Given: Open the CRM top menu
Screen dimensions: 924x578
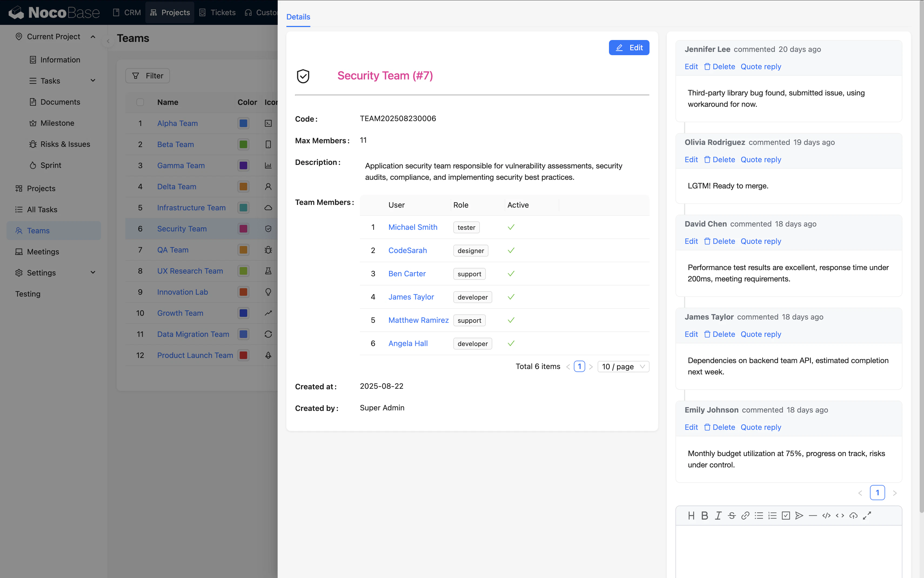Looking at the screenshot, I should (127, 12).
